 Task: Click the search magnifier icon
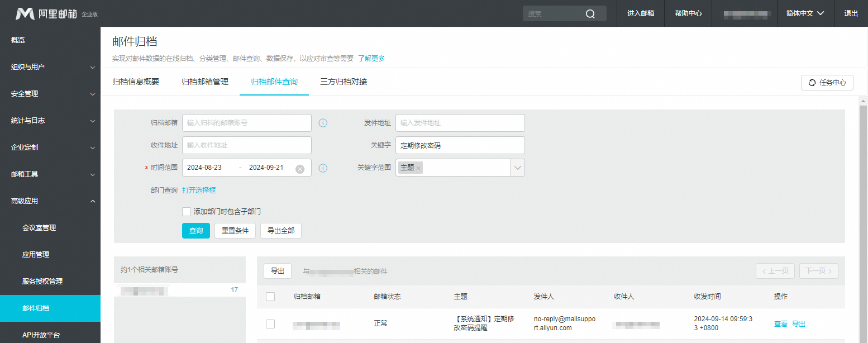(x=590, y=13)
